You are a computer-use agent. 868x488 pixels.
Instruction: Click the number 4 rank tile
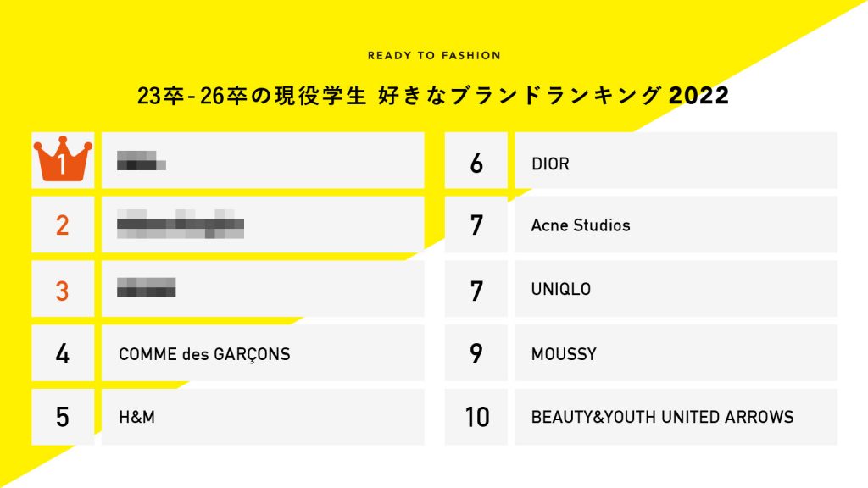coord(62,353)
